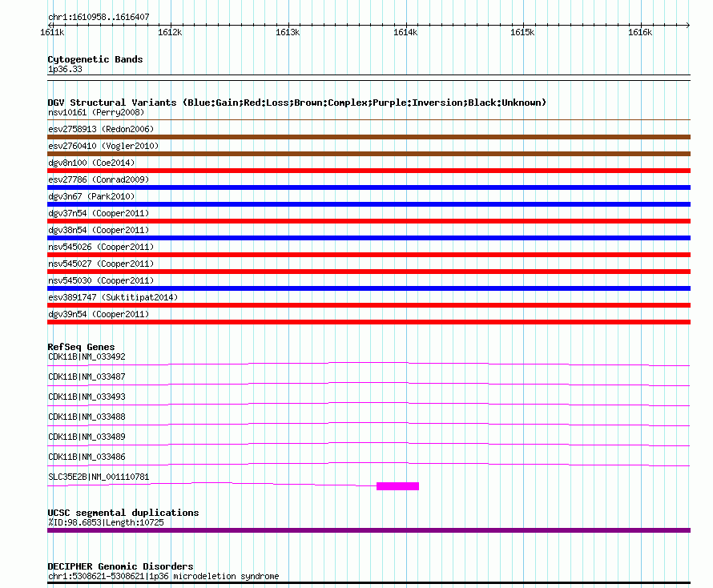This screenshot has width=713, height=588.
Task: Click the 1616k ruler tick label
Action: click(x=640, y=32)
